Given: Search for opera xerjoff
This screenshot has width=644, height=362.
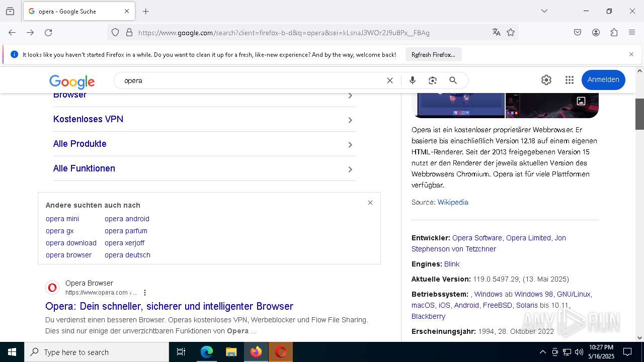Looking at the screenshot, I should coord(124,243).
